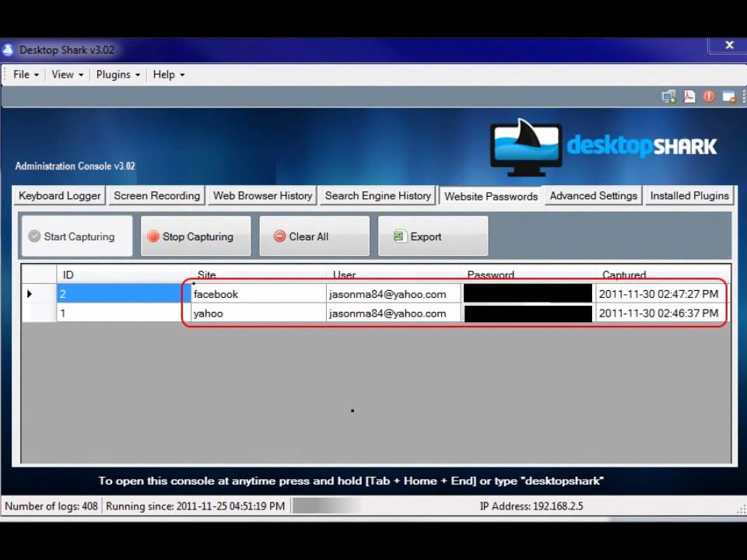747x560 pixels.
Task: Sort by the ID column header
Action: pos(124,275)
